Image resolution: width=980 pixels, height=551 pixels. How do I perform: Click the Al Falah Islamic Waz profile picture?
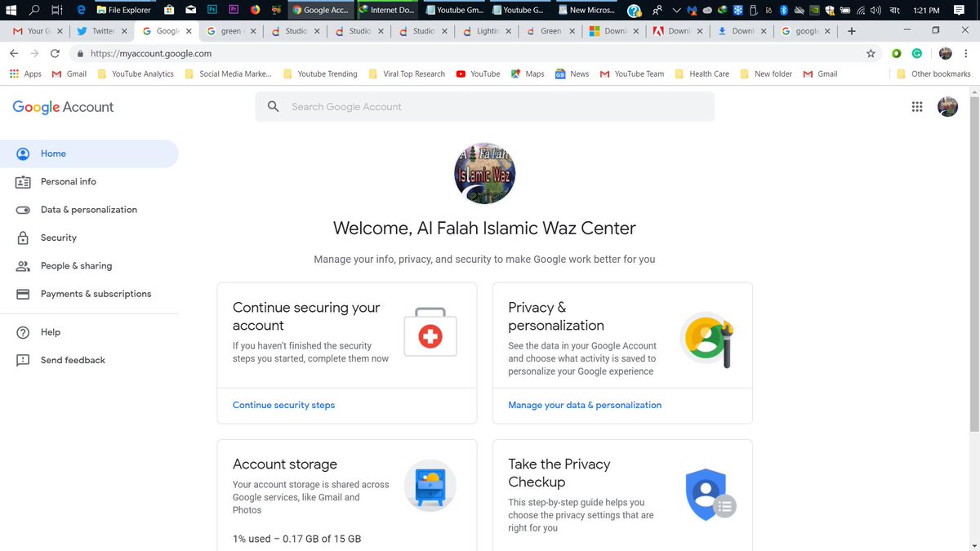tap(484, 173)
